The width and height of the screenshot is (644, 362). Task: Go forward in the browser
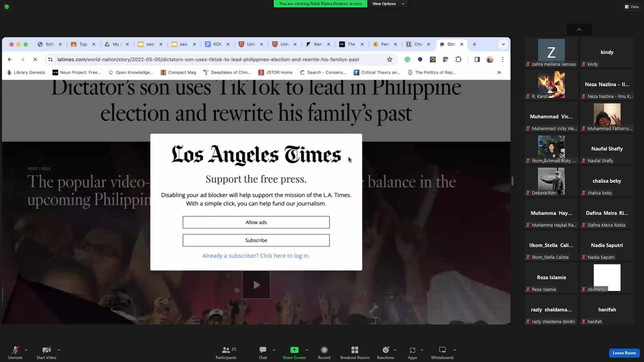click(x=22, y=59)
